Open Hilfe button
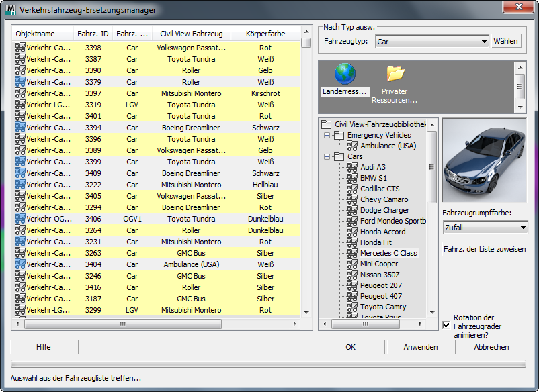Image resolution: width=539 pixels, height=392 pixels. [x=44, y=347]
